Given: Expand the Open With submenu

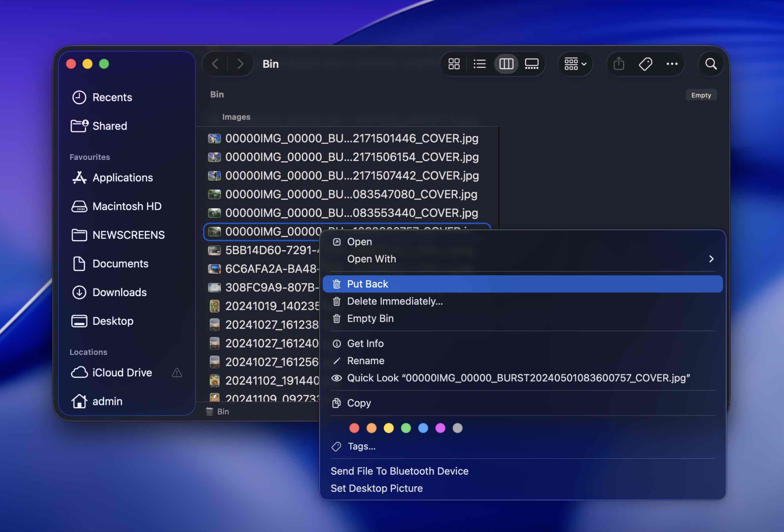Looking at the screenshot, I should [x=523, y=259].
